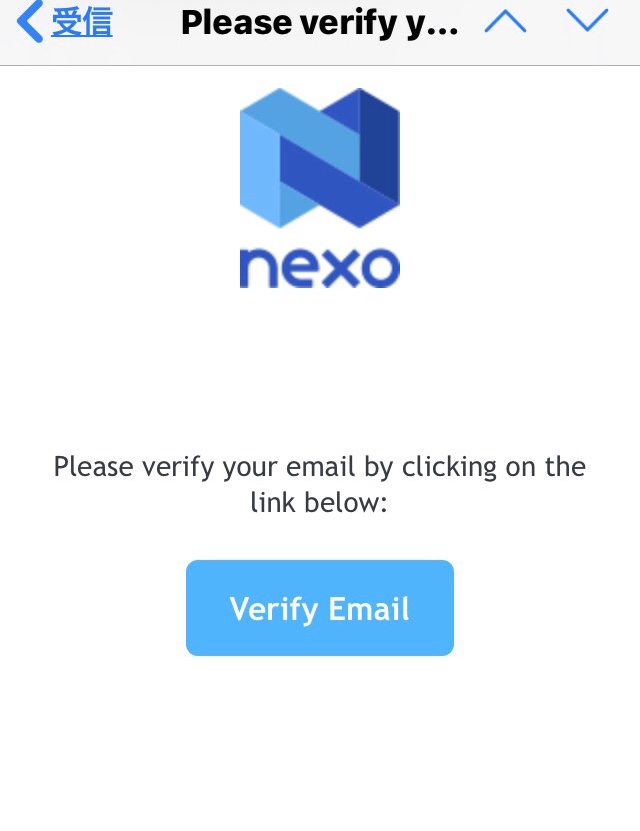Tap the back chevron icon
The image size is (640, 831).
coord(30,22)
